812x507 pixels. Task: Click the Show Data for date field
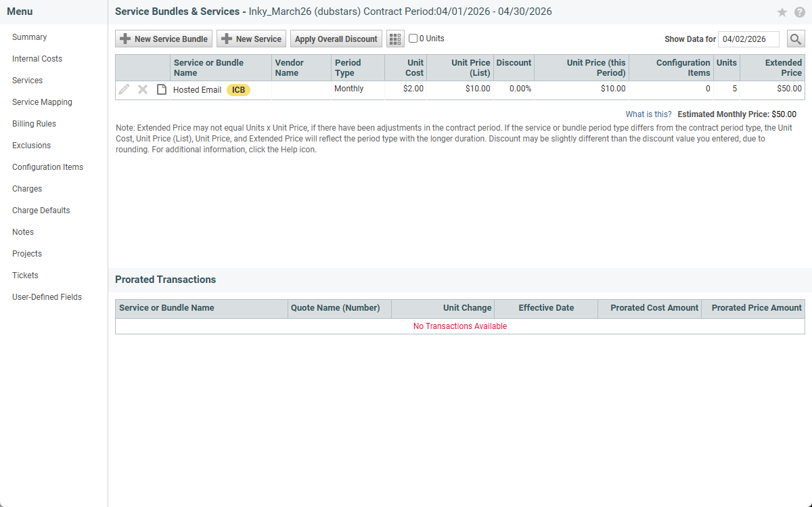[748, 39]
